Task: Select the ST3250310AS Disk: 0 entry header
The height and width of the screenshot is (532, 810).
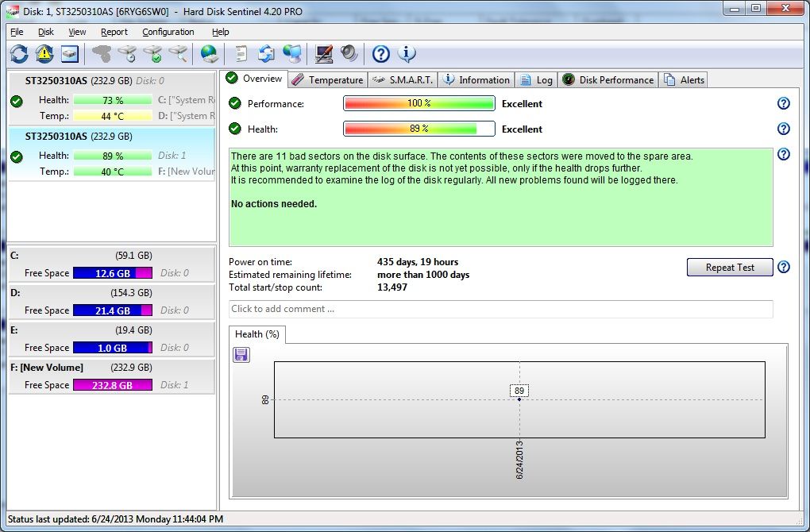Action: point(94,80)
